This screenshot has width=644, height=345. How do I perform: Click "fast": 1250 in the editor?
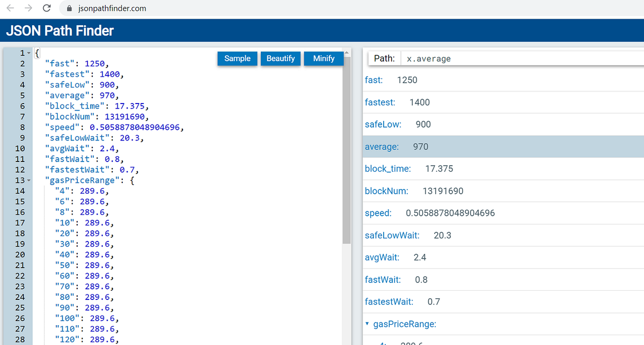(77, 64)
